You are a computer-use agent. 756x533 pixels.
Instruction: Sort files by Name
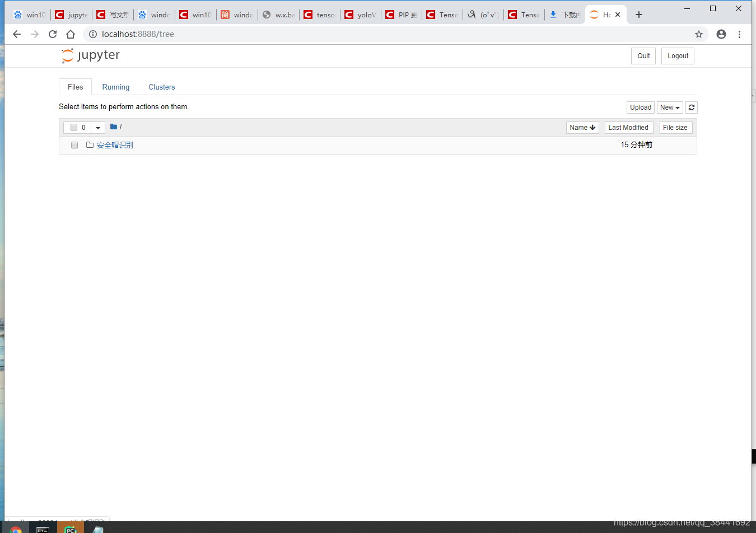tap(582, 128)
